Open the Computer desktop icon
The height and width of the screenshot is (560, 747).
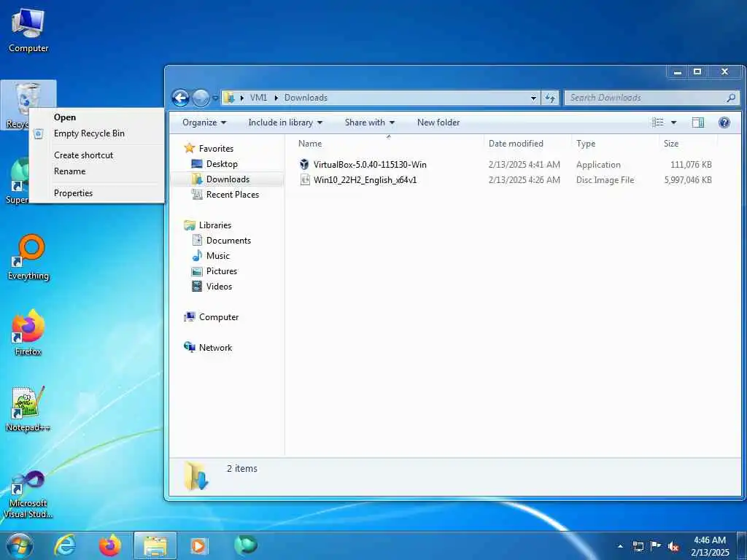[x=28, y=29]
